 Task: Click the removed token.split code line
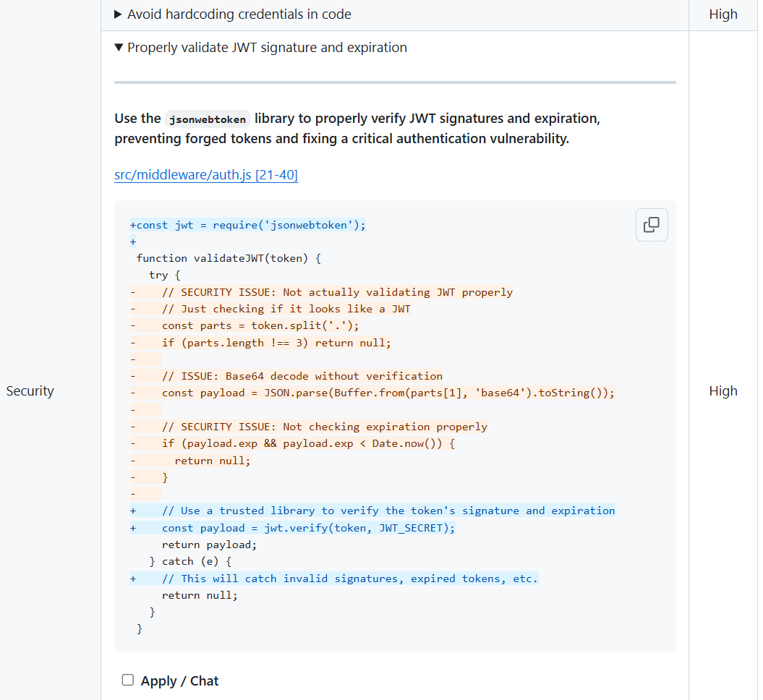[x=260, y=325]
